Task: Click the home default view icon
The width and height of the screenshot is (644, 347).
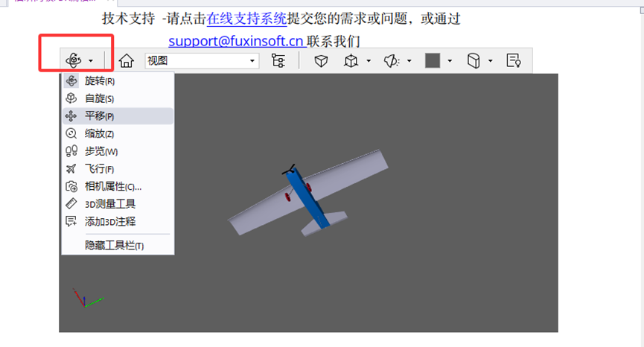Action: (x=126, y=60)
